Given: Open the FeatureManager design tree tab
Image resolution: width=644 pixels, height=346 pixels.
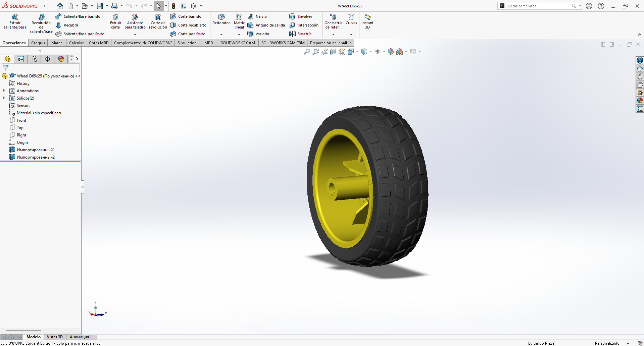Looking at the screenshot, I should [7, 59].
